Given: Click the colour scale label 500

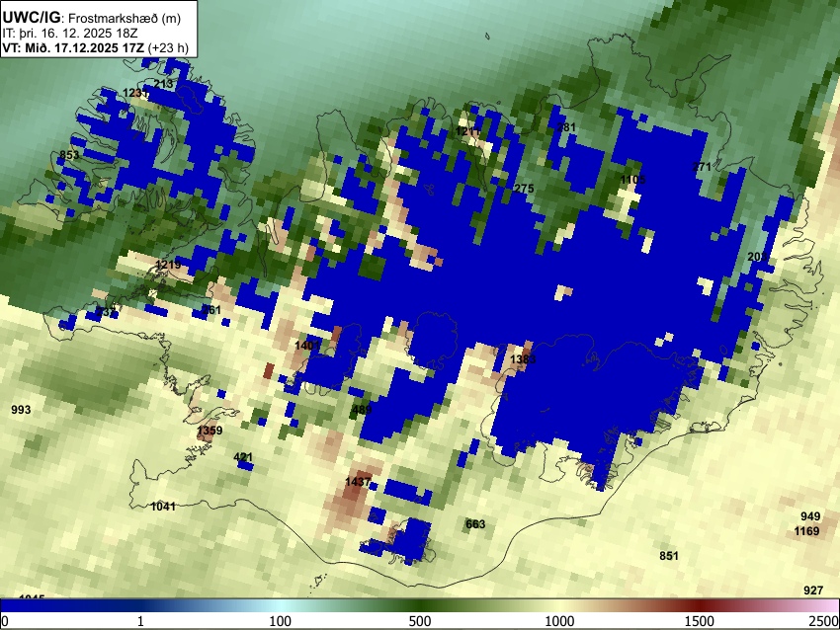Looking at the screenshot, I should (420, 621).
